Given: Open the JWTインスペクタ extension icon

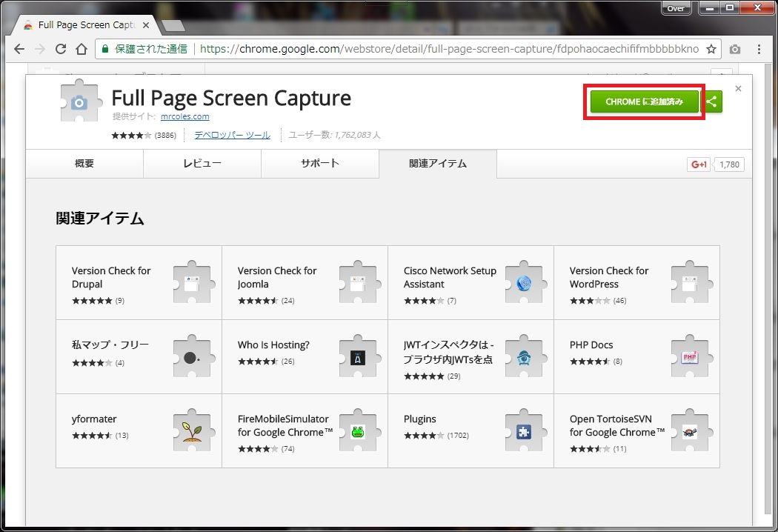Looking at the screenshot, I should pos(525,356).
